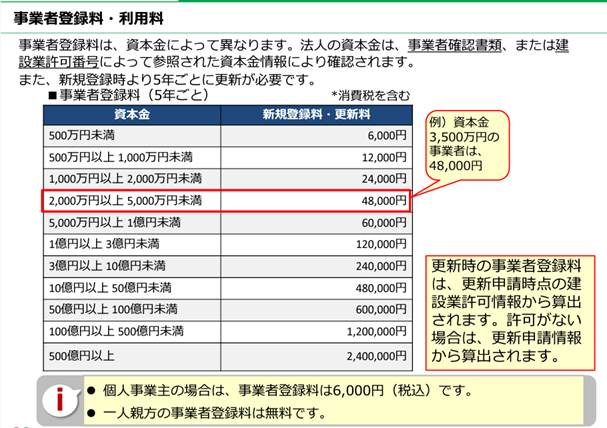Select the 12,000円 fee cell

316,157
